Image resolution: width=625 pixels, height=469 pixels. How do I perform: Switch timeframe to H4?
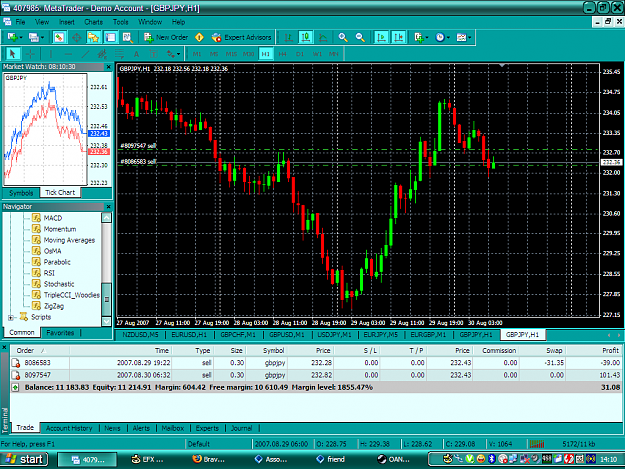tap(283, 54)
